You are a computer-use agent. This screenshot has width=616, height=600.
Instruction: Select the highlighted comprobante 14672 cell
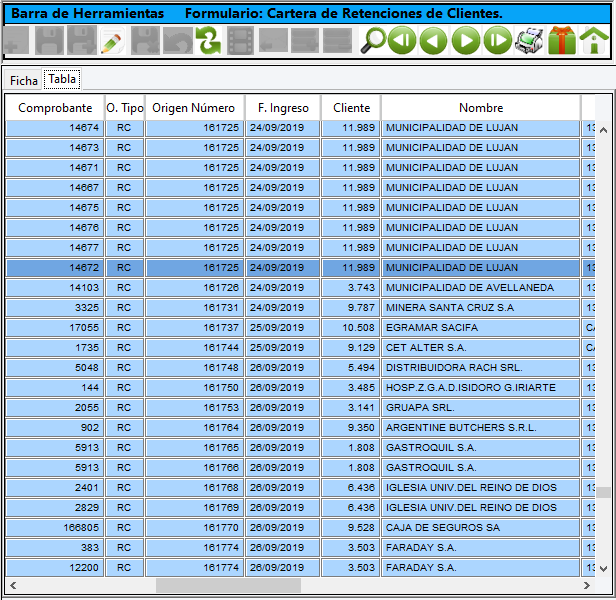pyautogui.click(x=55, y=268)
